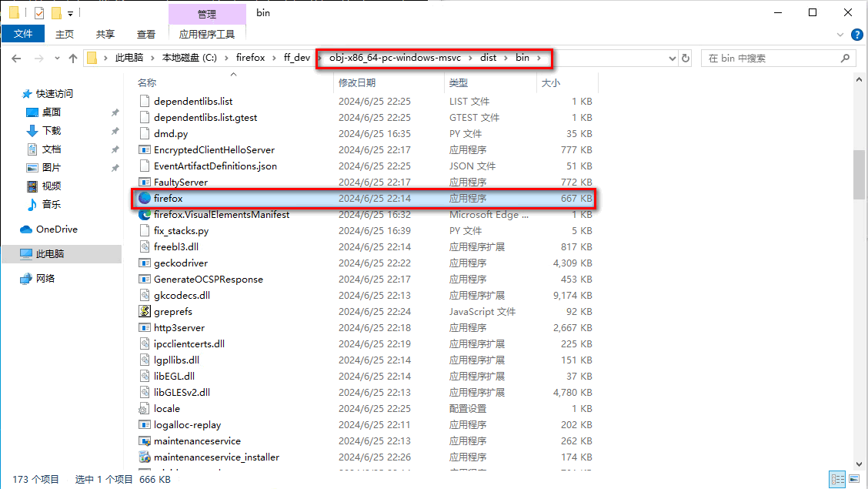
Task: Select the geckodriver application icon
Action: pos(145,263)
